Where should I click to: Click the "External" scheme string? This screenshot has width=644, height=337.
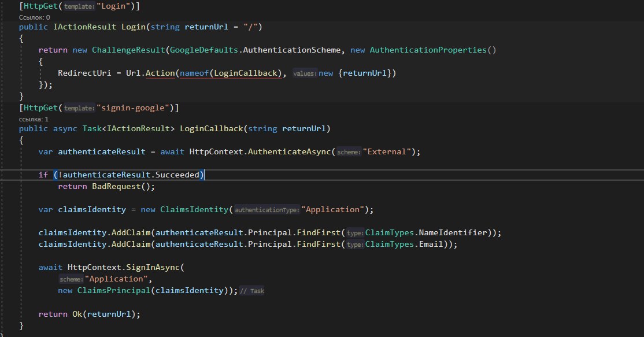[x=387, y=152]
